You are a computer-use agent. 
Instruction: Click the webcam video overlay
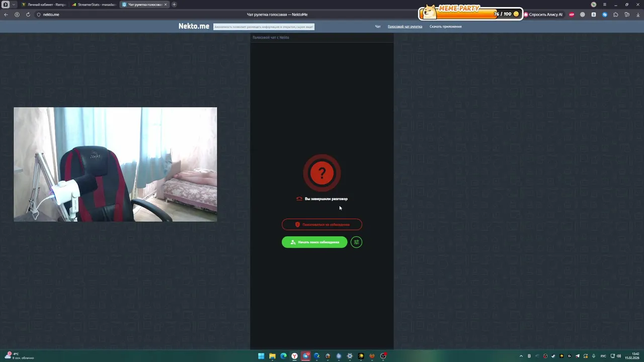115,164
